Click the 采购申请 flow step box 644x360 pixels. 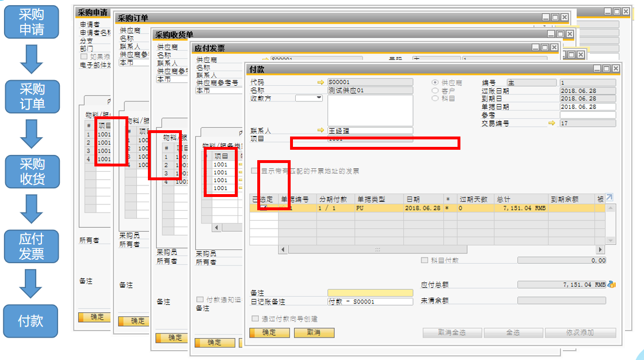(x=31, y=22)
